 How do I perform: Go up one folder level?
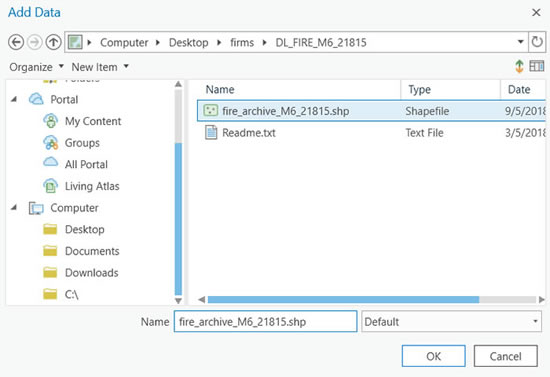[53, 42]
